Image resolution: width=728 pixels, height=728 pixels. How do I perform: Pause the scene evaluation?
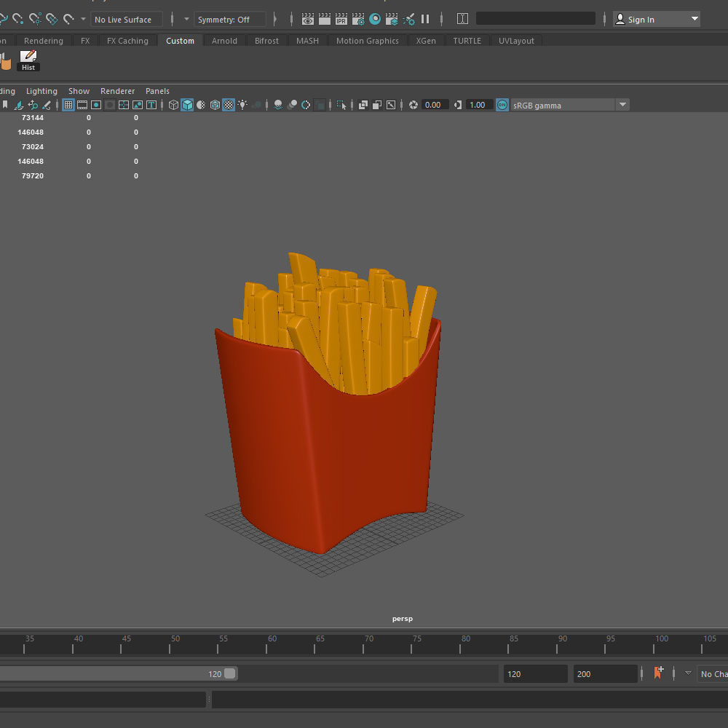(x=425, y=19)
